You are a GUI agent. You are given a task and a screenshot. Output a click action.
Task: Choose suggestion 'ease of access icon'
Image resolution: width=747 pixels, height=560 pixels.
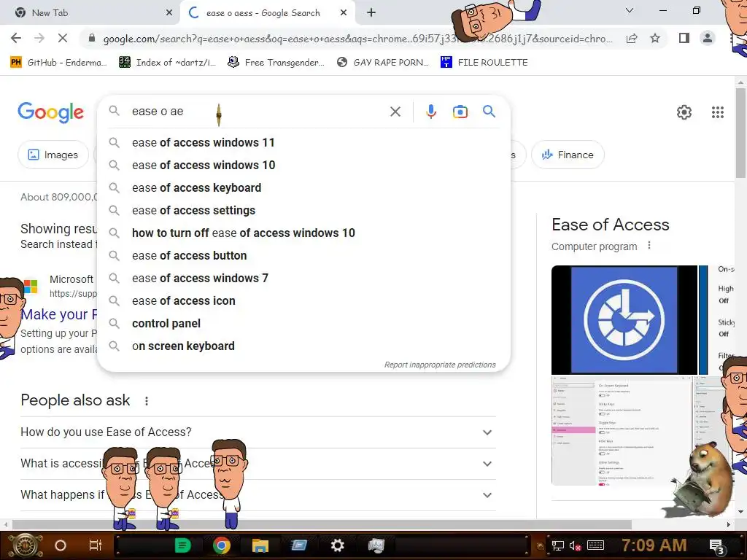(x=303, y=301)
